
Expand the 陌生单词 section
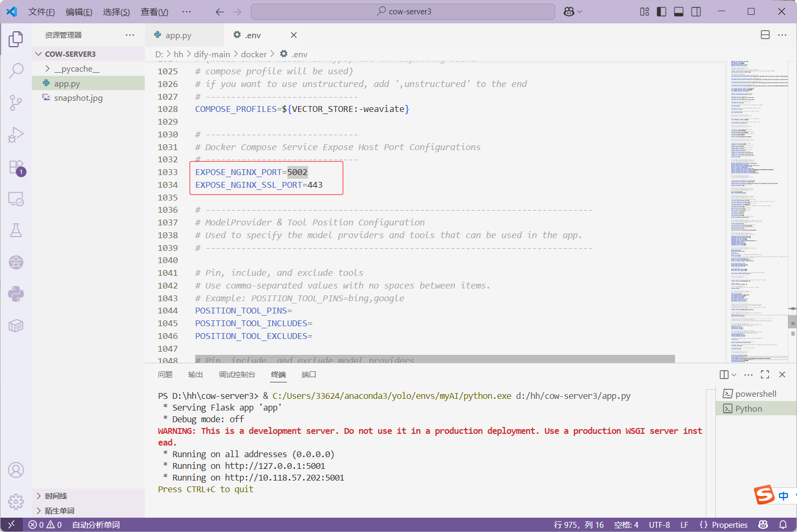coord(88,511)
